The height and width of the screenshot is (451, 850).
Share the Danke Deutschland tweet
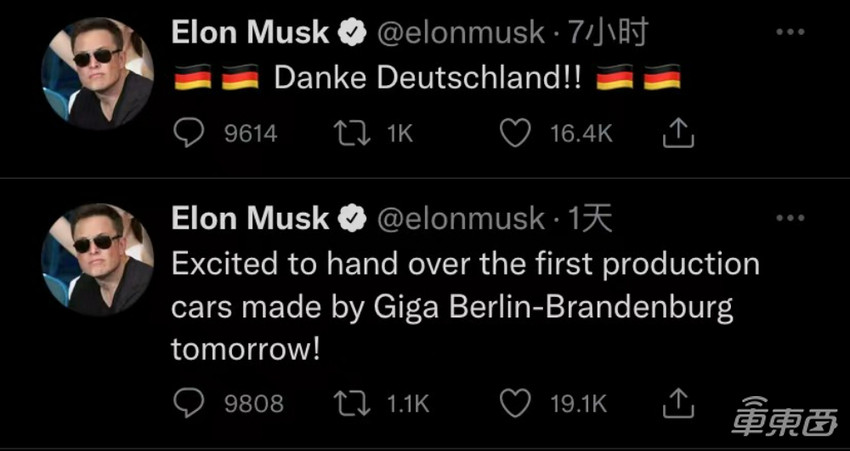[677, 132]
